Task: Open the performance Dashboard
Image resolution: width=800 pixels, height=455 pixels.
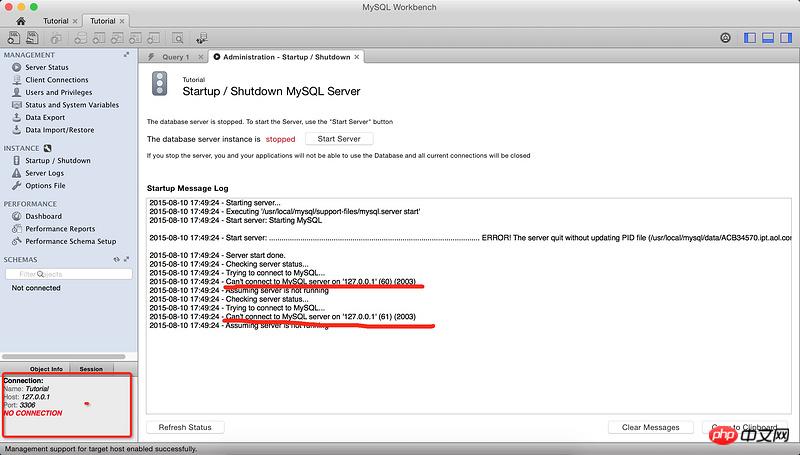Action: point(43,216)
